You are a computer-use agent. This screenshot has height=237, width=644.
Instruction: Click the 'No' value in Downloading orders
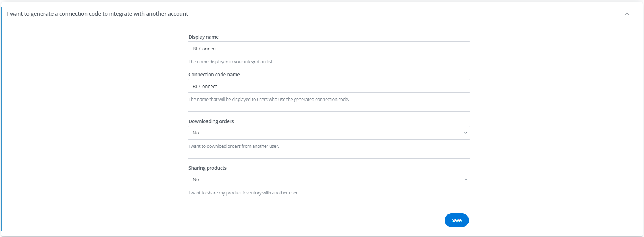pos(196,133)
